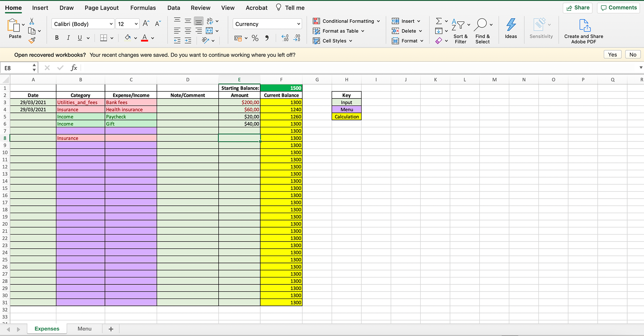Select the green Starting Balance 1500 cell
The width and height of the screenshot is (644, 336).
coord(281,88)
